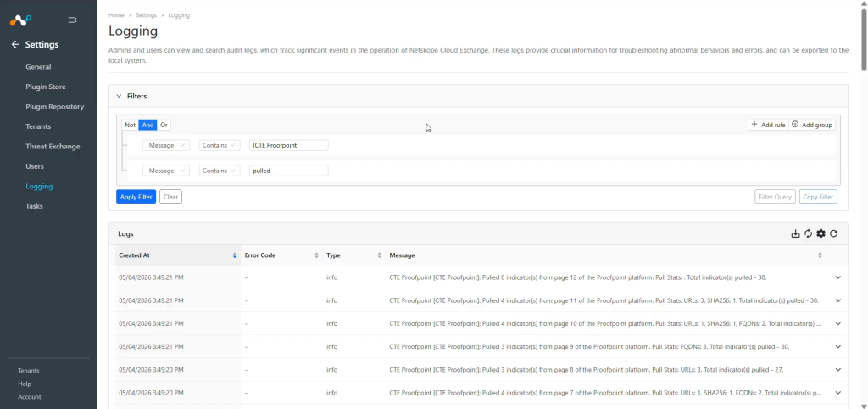The height and width of the screenshot is (409, 868).
Task: Click the Clear filter button
Action: [x=170, y=197]
